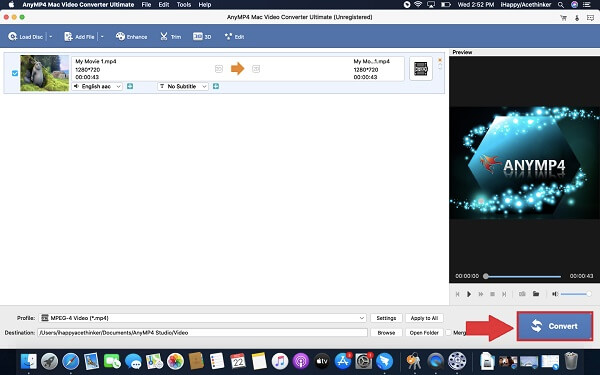Mute the preview volume speaker

coord(555,294)
